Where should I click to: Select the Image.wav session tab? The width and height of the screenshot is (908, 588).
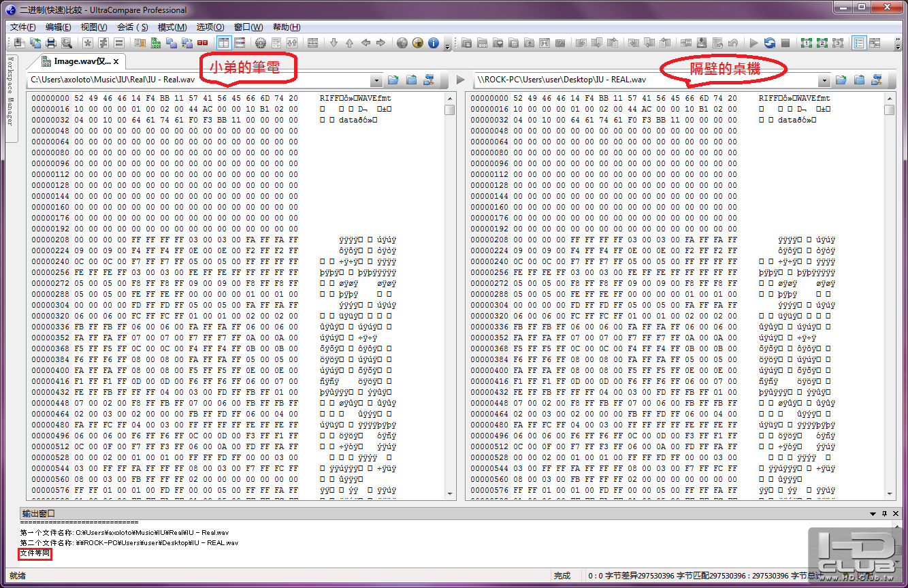click(x=76, y=61)
